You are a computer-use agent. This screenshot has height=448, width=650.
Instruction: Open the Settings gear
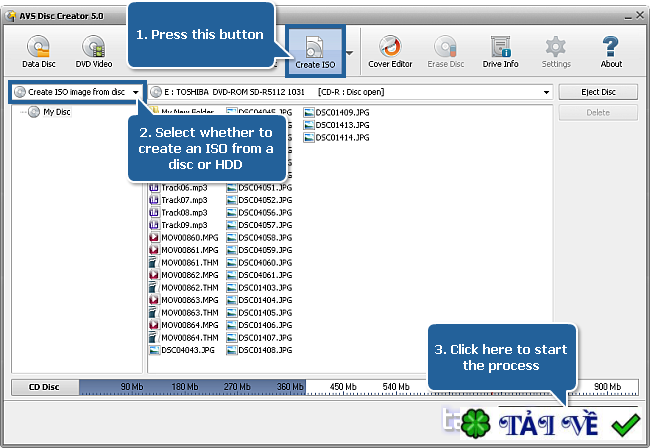coord(556,51)
